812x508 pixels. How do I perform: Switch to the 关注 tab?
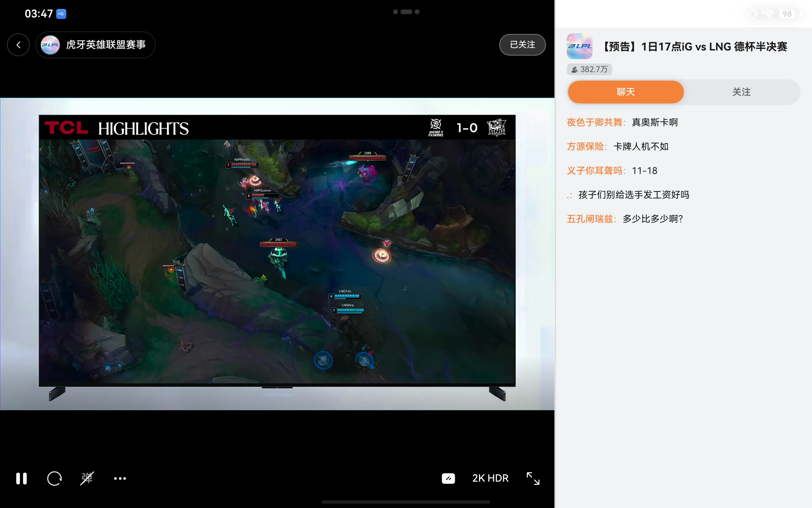pos(742,92)
